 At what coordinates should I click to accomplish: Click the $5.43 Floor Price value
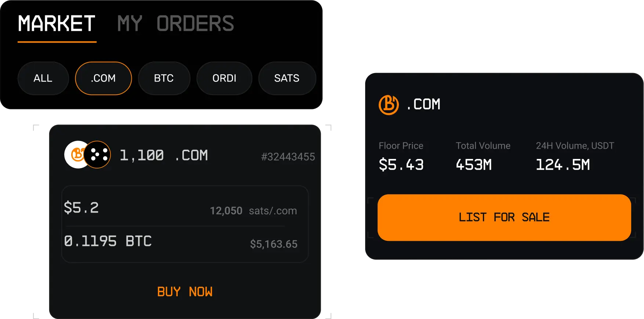tap(401, 165)
